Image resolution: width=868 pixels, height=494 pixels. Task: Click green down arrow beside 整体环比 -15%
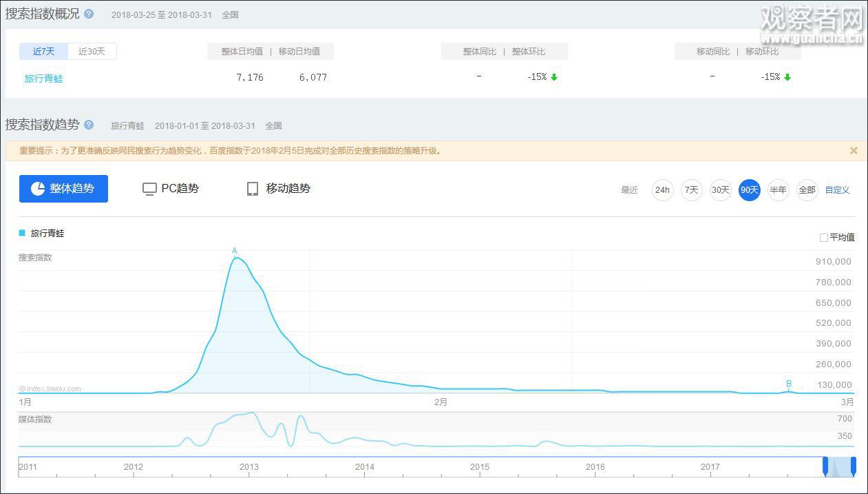pyautogui.click(x=554, y=77)
